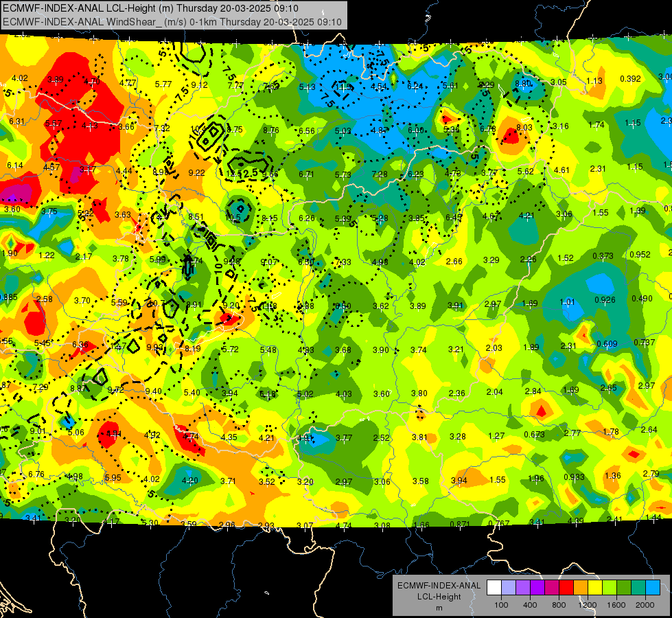Click the teal legend color swatch

tap(638, 588)
